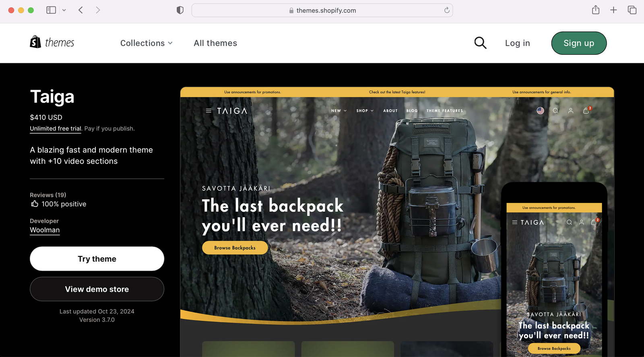Open a new tab with plus icon
Image resolution: width=644 pixels, height=357 pixels.
[x=613, y=10]
